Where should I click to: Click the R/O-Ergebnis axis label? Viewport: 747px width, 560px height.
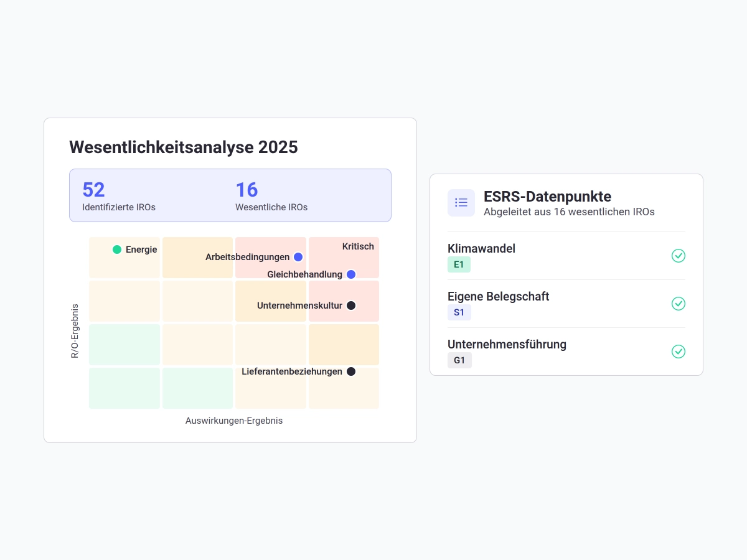coord(75,331)
